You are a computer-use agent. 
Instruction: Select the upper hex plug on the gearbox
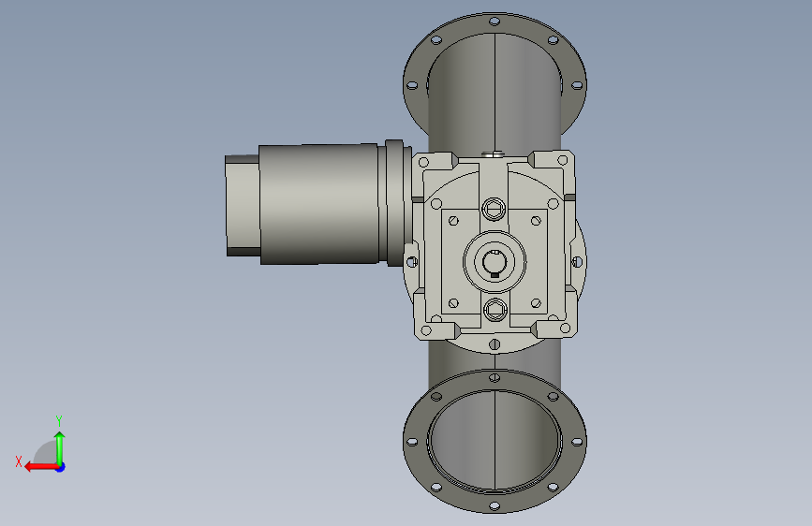[x=494, y=210]
